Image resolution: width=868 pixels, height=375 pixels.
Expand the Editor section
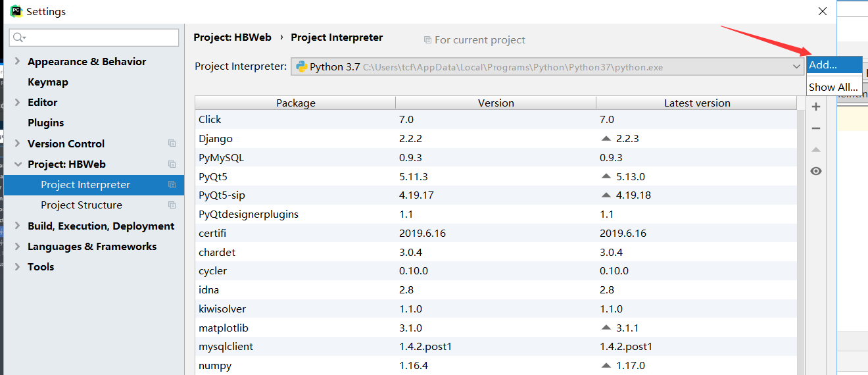coord(17,103)
